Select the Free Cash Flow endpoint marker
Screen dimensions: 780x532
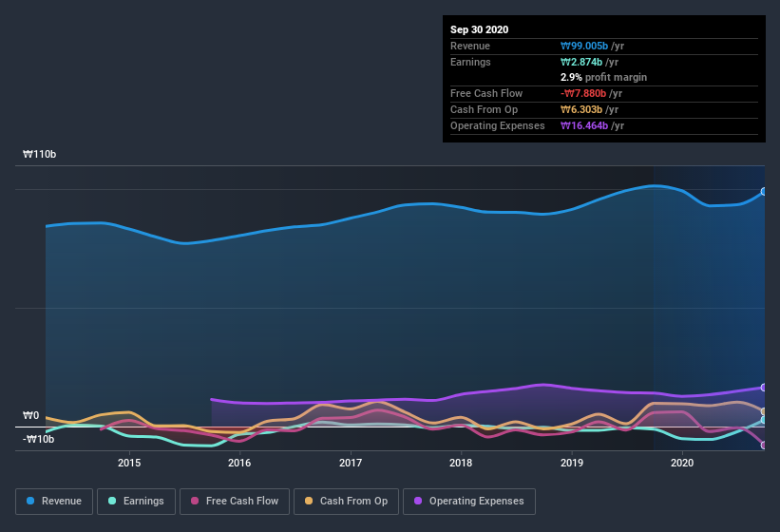tap(764, 445)
